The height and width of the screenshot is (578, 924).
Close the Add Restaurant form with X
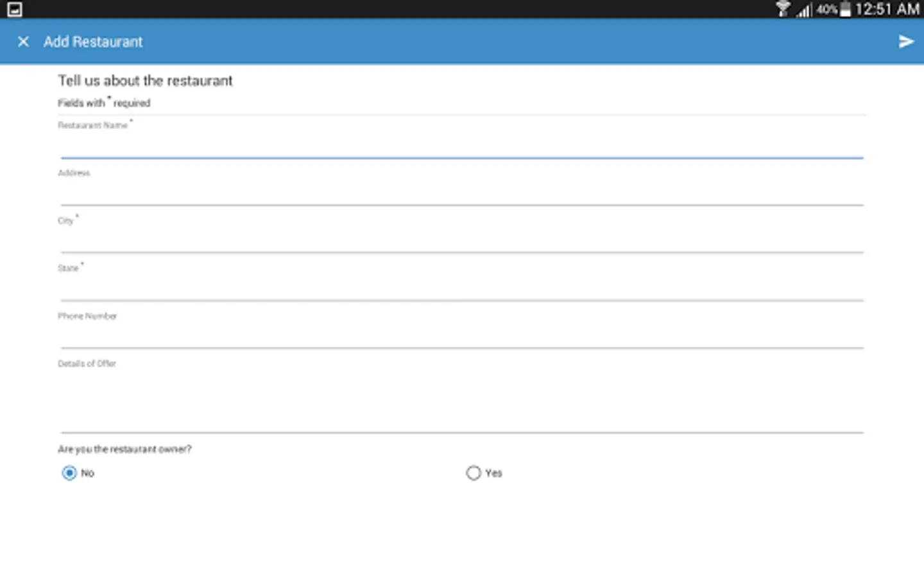(23, 42)
